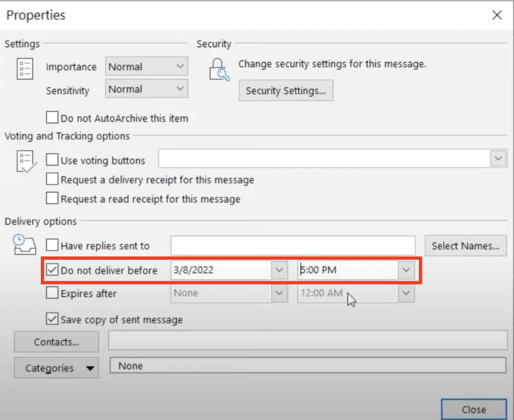
Task: Disable Save copy of sent message
Action: (52, 319)
